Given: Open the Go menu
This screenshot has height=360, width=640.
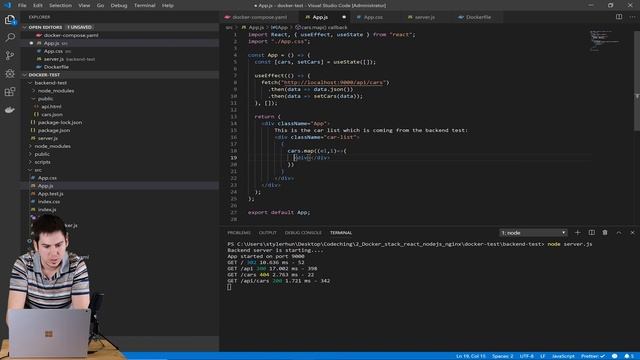Looking at the screenshot, I should point(100,5).
